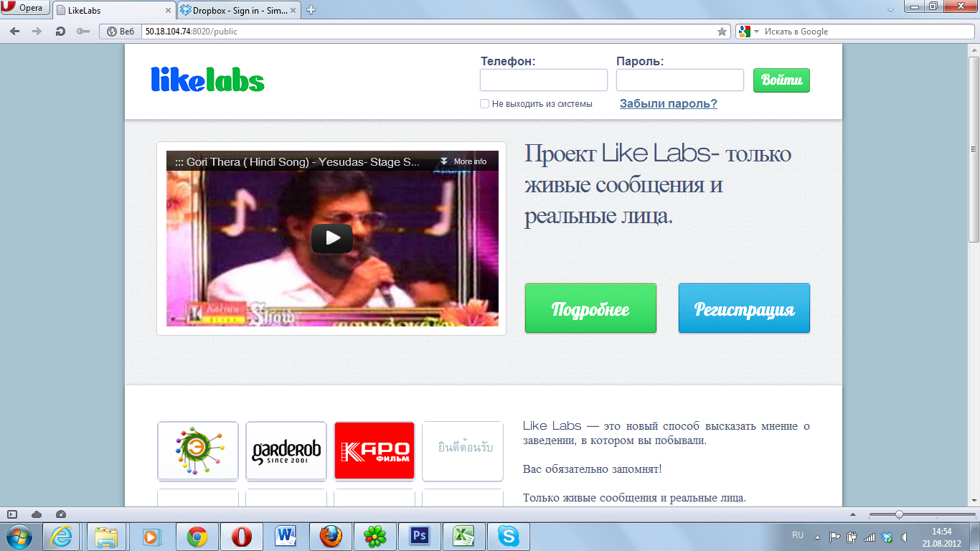
Task: Follow the 'Забыли пароль?' link
Action: tap(668, 103)
